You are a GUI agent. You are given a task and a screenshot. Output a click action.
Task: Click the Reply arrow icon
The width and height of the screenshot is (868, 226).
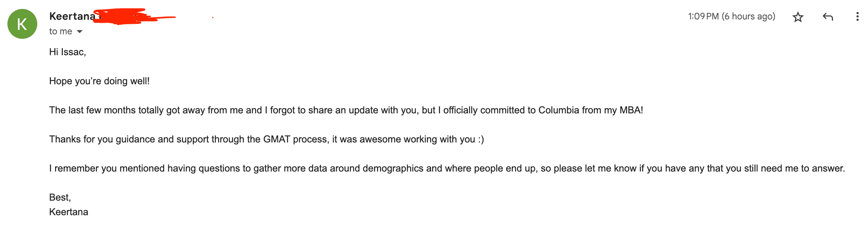(827, 17)
